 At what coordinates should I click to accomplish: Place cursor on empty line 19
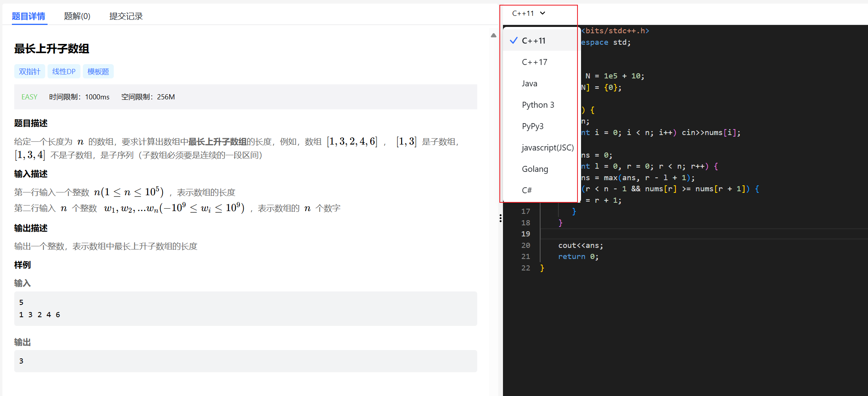674,234
